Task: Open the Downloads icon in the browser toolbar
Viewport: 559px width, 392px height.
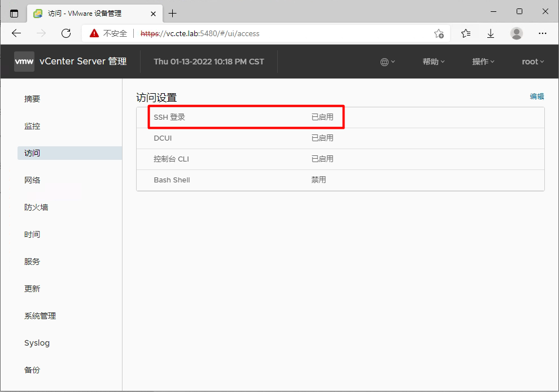Action: click(x=491, y=33)
